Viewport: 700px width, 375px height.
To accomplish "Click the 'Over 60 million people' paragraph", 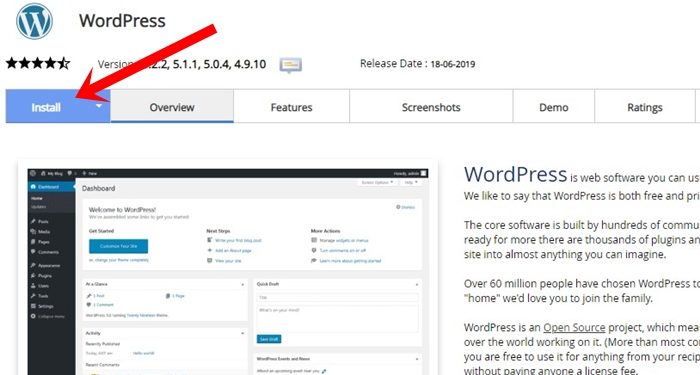I will [x=582, y=291].
